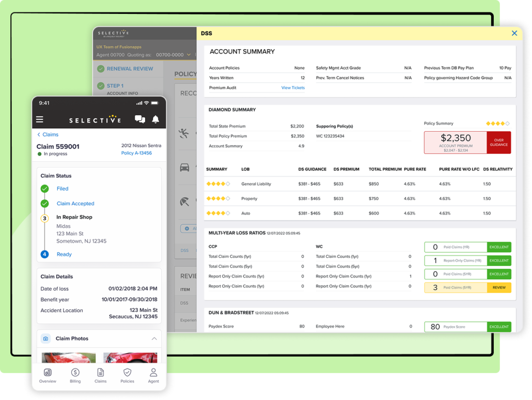Image resolution: width=532 pixels, height=400 pixels.
Task: Select the Property LOB row label
Action: click(x=249, y=198)
